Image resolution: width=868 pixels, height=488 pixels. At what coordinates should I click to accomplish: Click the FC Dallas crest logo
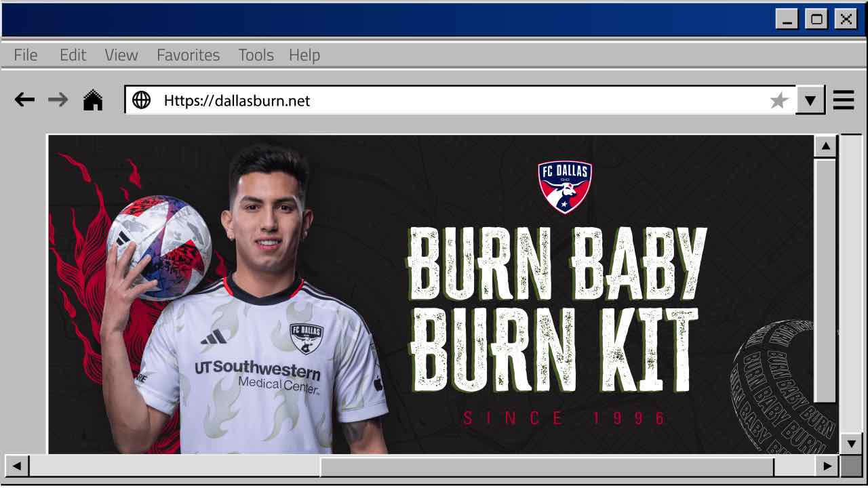[565, 187]
